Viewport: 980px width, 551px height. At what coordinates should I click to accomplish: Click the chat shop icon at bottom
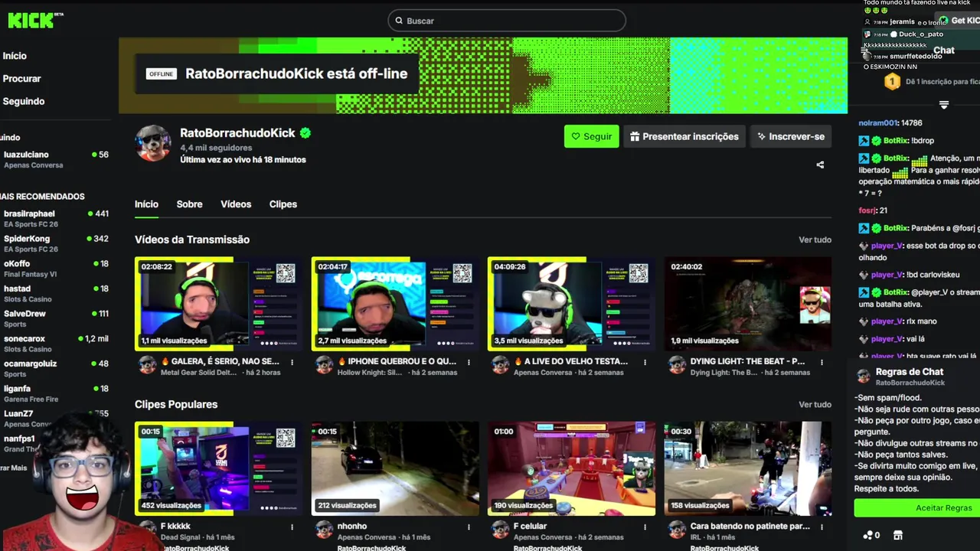898,535
